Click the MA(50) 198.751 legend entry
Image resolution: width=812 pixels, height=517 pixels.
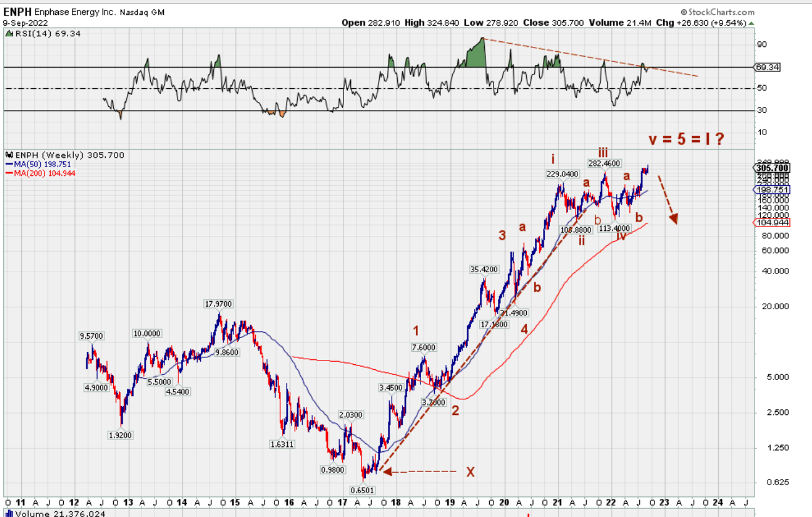point(38,163)
